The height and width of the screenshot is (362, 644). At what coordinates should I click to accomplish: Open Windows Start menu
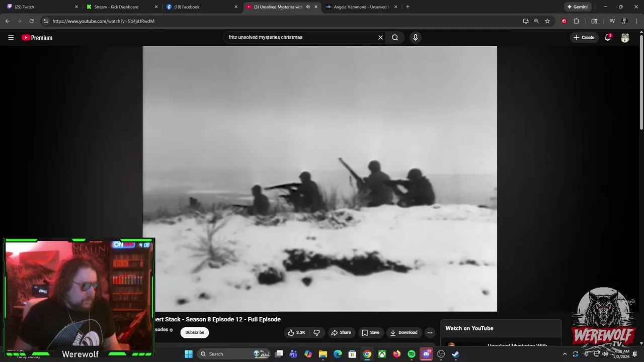[x=189, y=354]
